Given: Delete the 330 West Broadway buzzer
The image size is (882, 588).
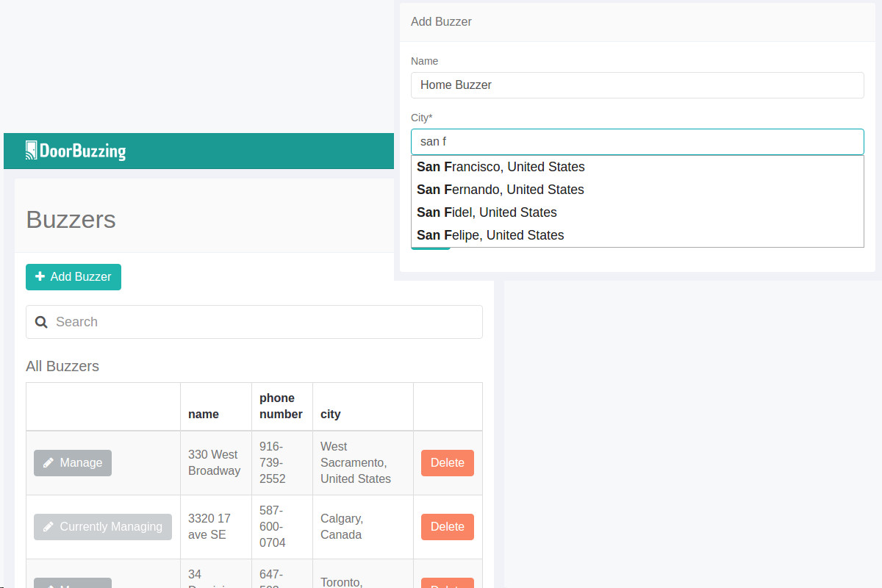Looking at the screenshot, I should pyautogui.click(x=447, y=463).
